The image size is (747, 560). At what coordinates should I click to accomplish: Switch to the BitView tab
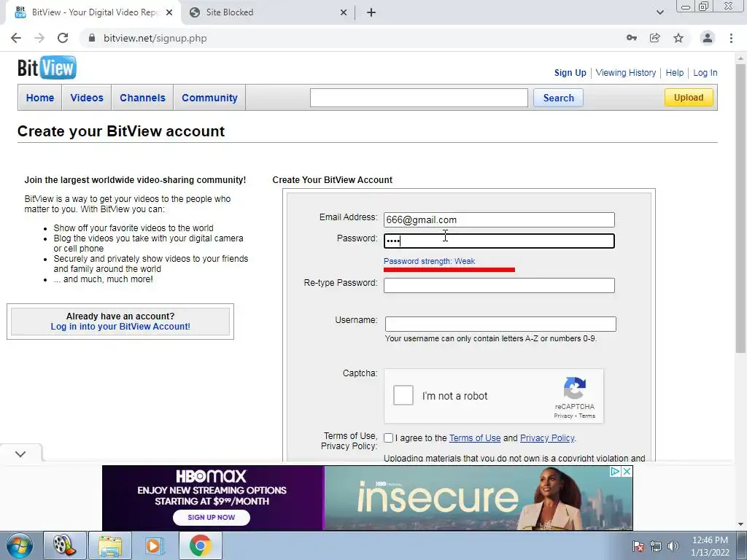coord(93,12)
